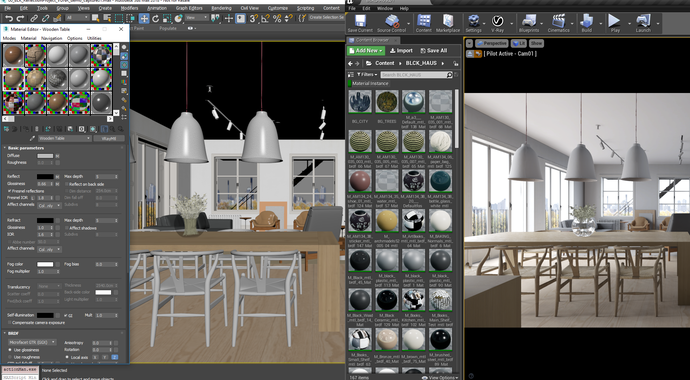The width and height of the screenshot is (690, 380).
Task: Select the Use roughness radio button
Action: [10, 357]
